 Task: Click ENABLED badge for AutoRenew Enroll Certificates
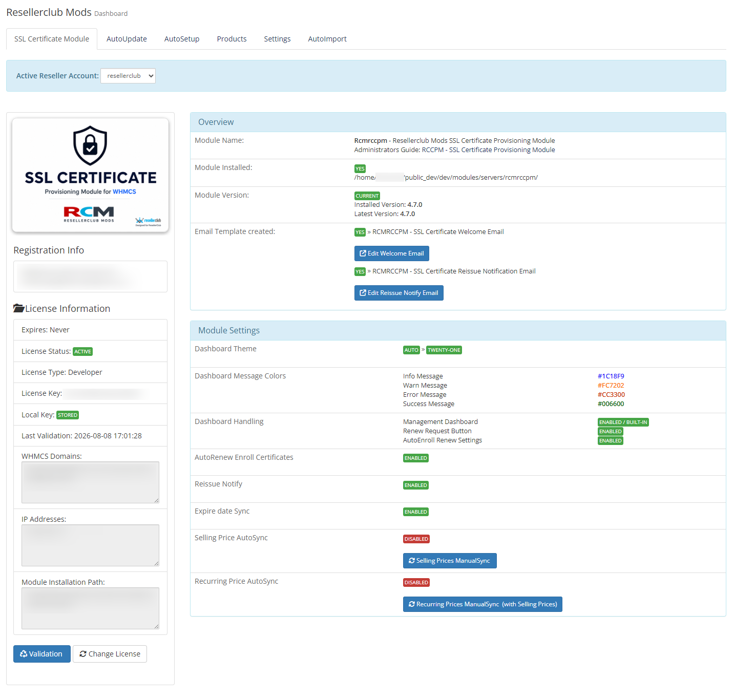pyautogui.click(x=416, y=458)
